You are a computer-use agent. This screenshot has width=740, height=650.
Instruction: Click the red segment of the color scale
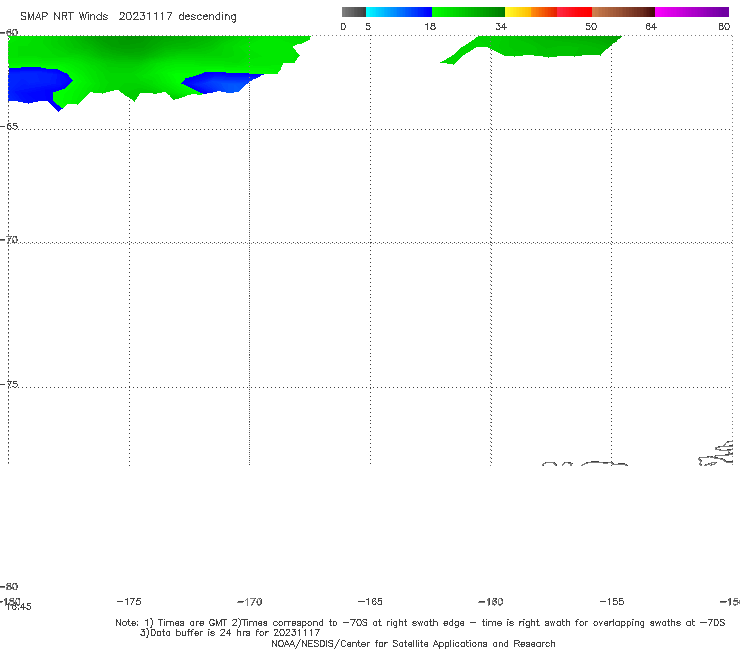(x=574, y=12)
